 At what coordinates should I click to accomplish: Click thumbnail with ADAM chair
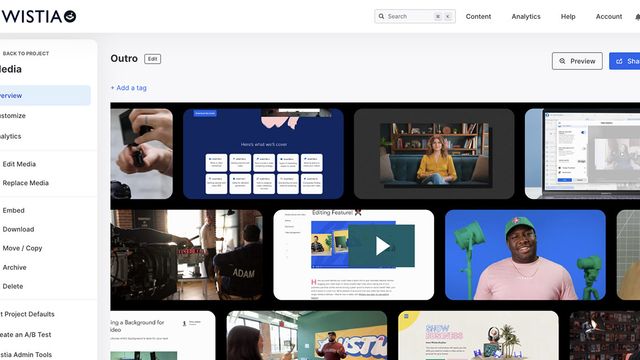click(x=187, y=255)
